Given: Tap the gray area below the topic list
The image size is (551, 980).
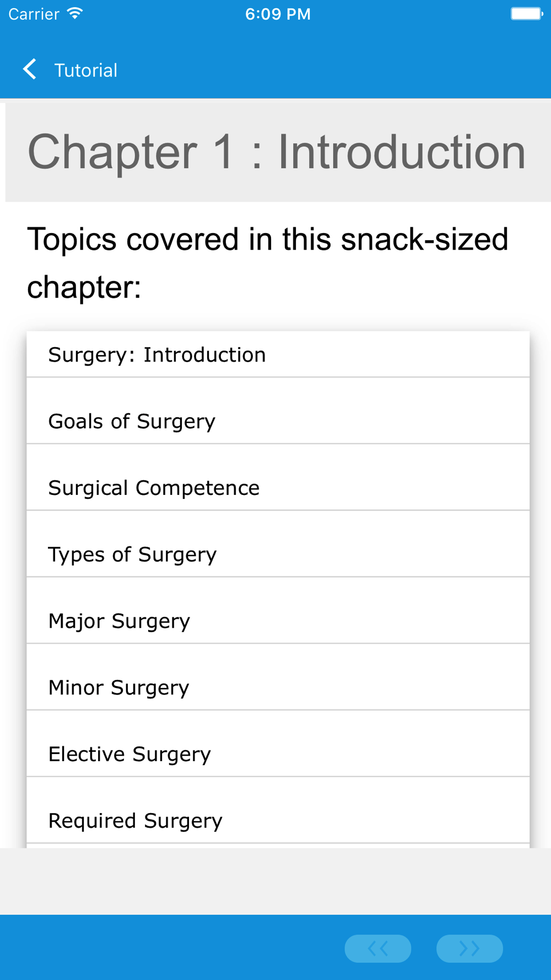Looking at the screenshot, I should [275, 881].
